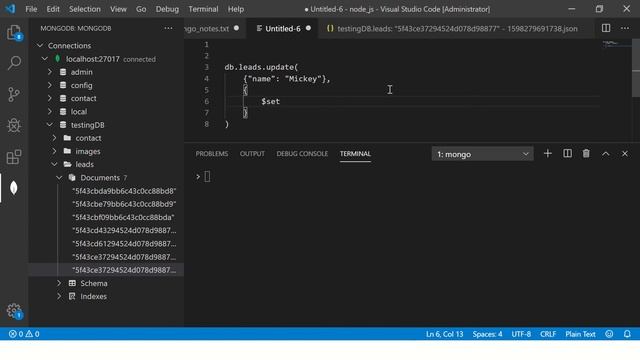
Task: Open document 5f43cbda9bb6c43c0cc88bd8
Action: pyautogui.click(x=124, y=191)
